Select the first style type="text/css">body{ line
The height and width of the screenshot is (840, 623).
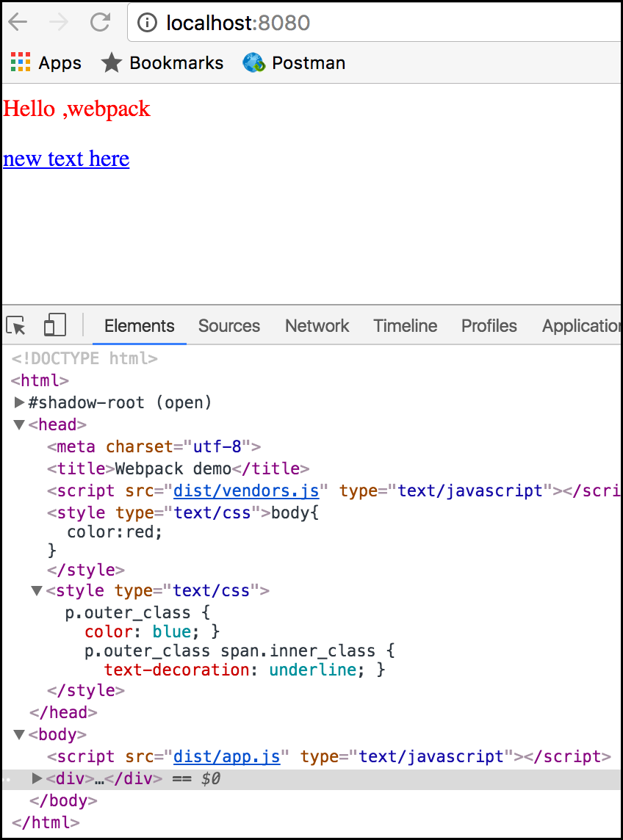(x=183, y=513)
